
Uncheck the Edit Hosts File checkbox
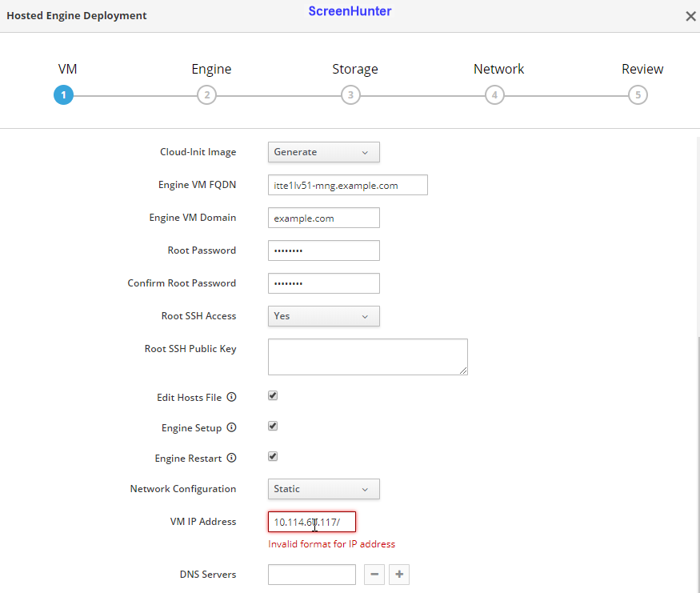pos(273,396)
